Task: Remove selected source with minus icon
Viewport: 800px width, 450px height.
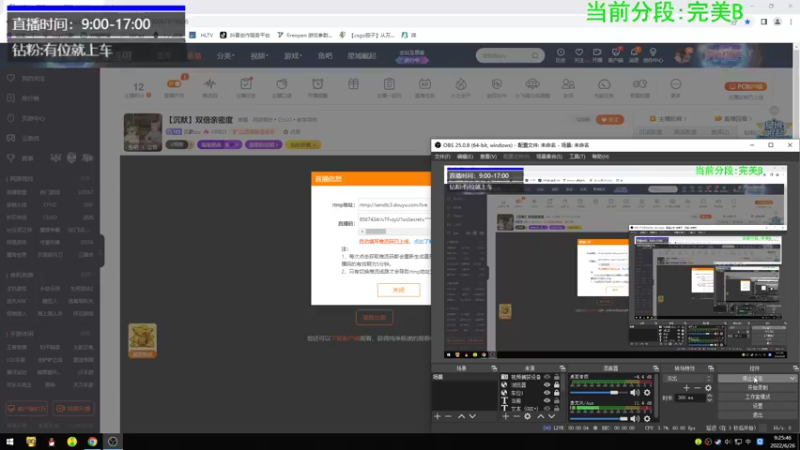Action: [x=516, y=416]
